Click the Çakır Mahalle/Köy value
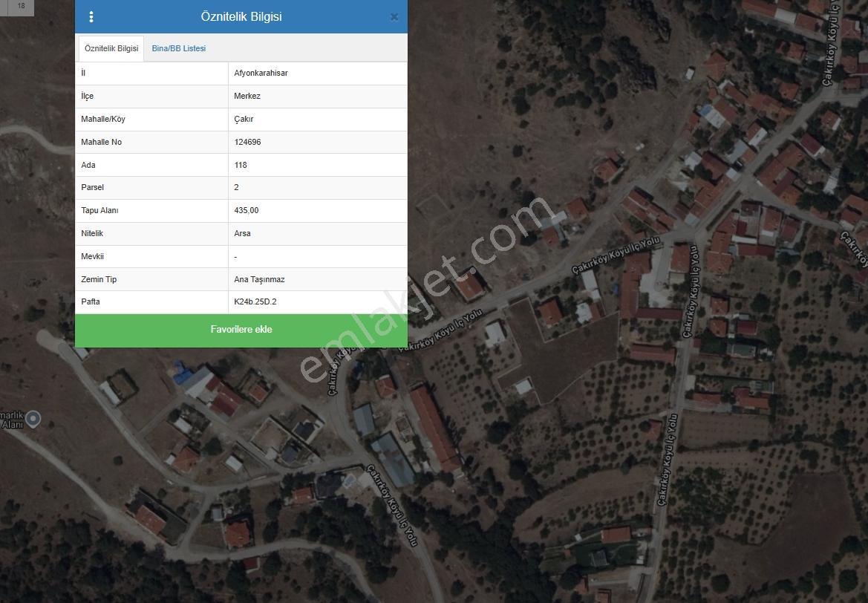 [x=244, y=119]
